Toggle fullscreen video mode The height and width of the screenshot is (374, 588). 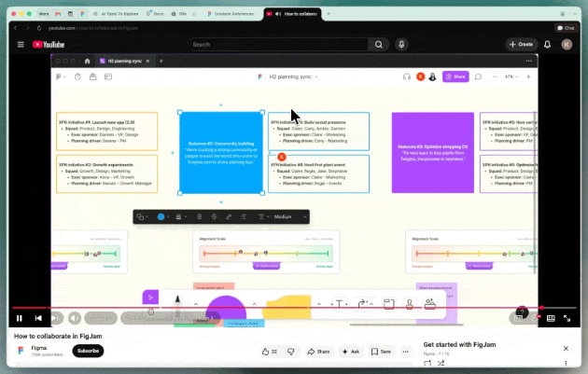pos(567,318)
